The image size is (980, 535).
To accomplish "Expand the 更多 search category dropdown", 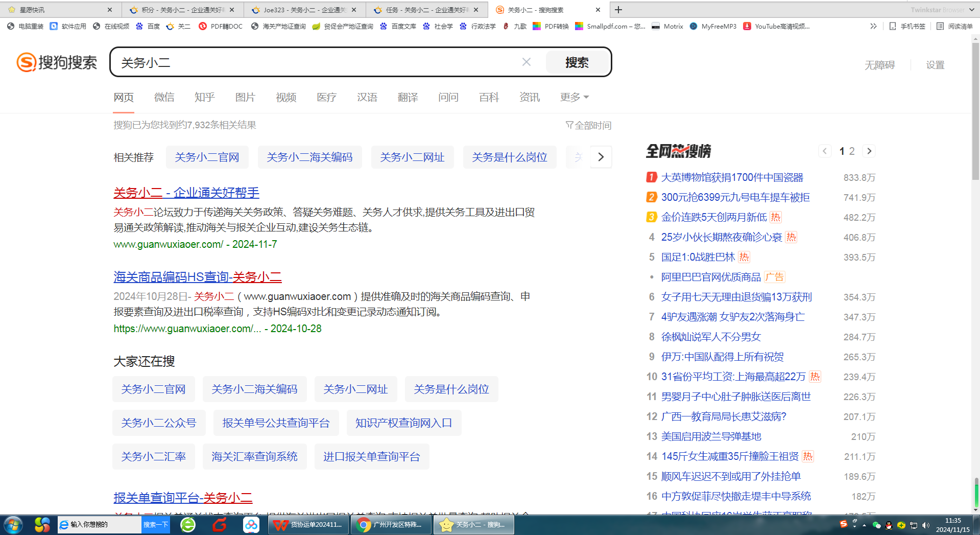I will click(x=575, y=97).
